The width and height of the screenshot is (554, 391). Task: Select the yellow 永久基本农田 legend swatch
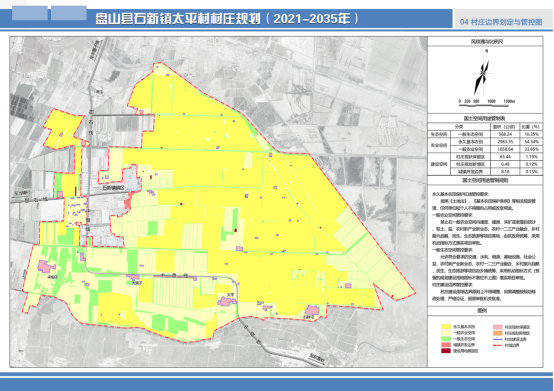446,327
